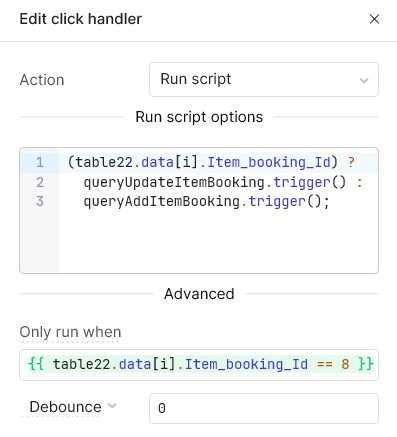
Task: Click the Advanced section heading
Action: [x=199, y=294]
